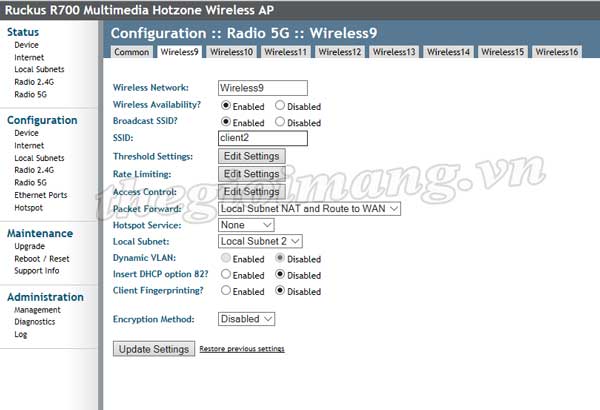Switch to the Wireless15 tab
This screenshot has height=410, width=600.
[x=502, y=52]
